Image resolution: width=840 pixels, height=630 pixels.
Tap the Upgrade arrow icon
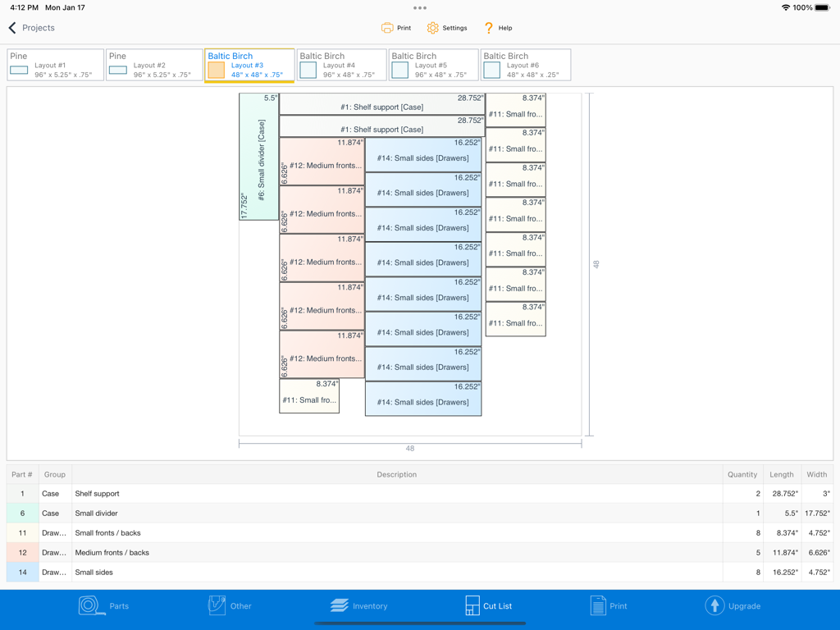(x=714, y=606)
